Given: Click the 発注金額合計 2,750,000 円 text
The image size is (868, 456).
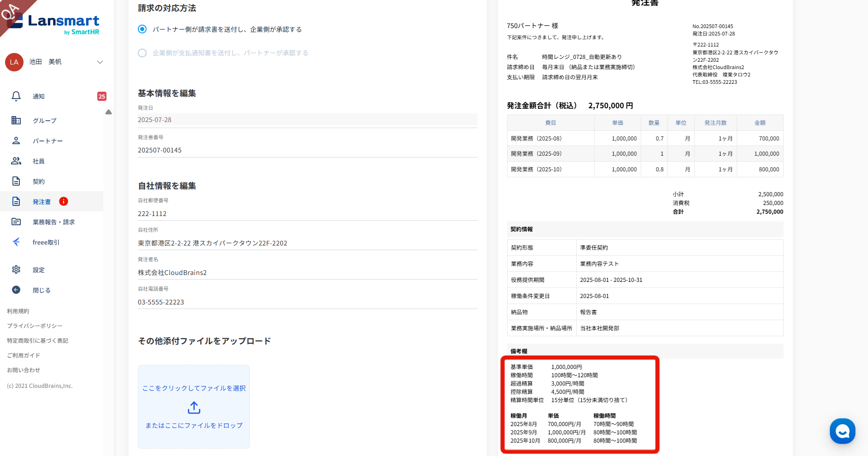Looking at the screenshot, I should [570, 105].
